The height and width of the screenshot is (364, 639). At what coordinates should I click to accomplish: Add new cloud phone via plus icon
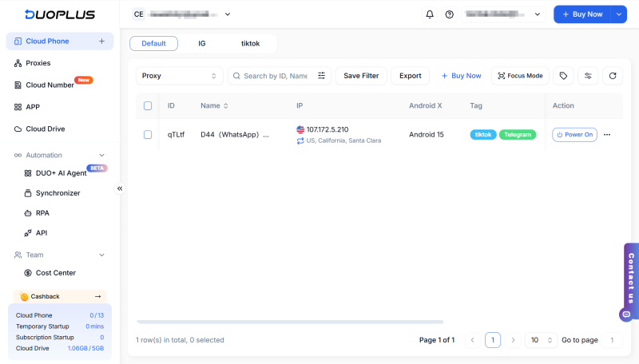pyautogui.click(x=101, y=41)
